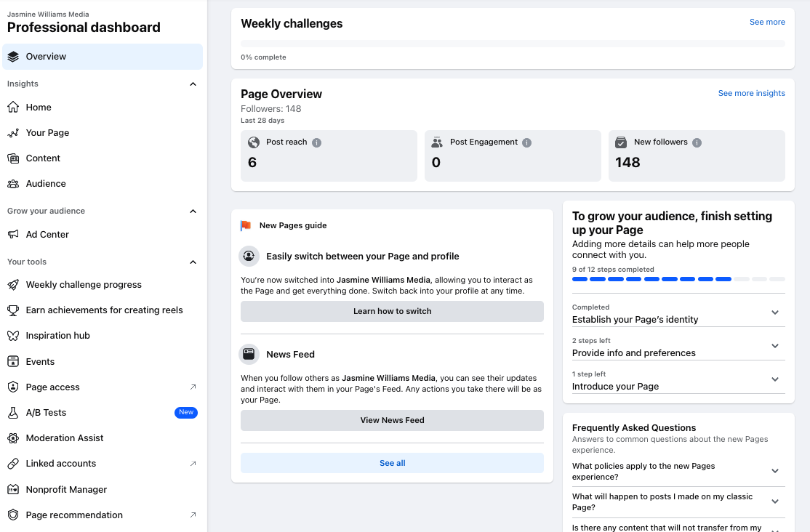
Task: Click the Page access external link icon
Action: (x=193, y=387)
